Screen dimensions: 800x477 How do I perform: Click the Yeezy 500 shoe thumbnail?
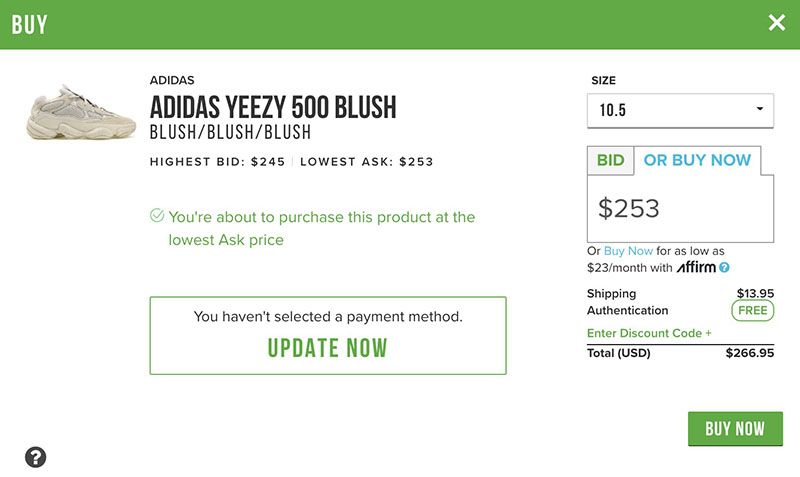(x=82, y=112)
